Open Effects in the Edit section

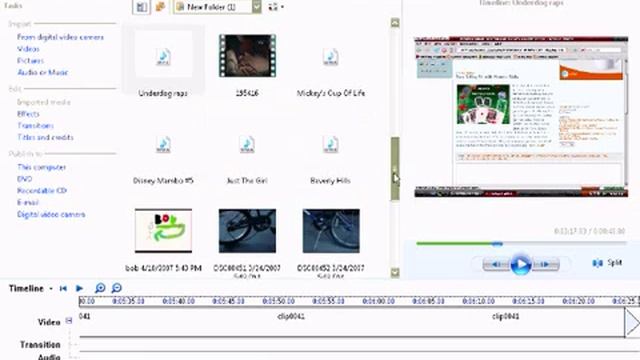pyautogui.click(x=28, y=114)
